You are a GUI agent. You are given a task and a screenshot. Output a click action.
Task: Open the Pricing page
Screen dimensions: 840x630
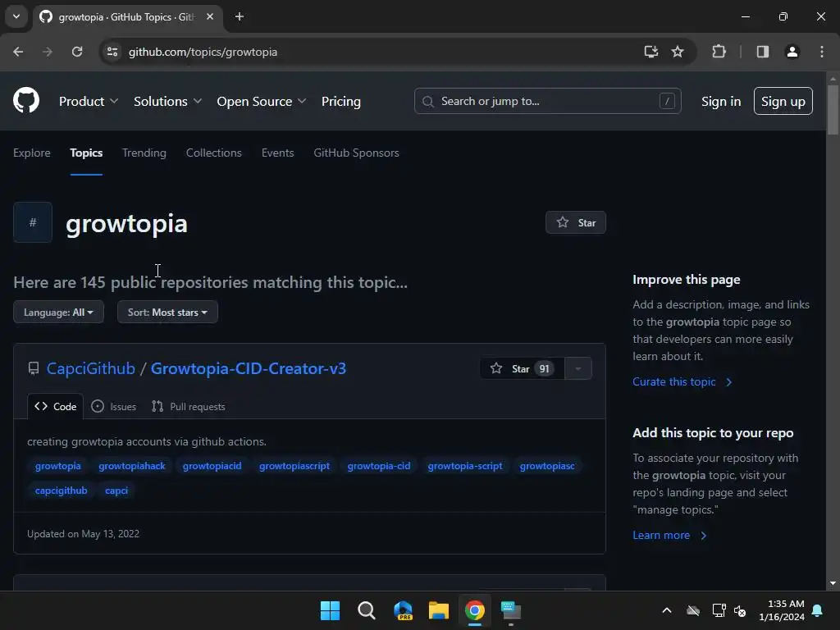(340, 101)
